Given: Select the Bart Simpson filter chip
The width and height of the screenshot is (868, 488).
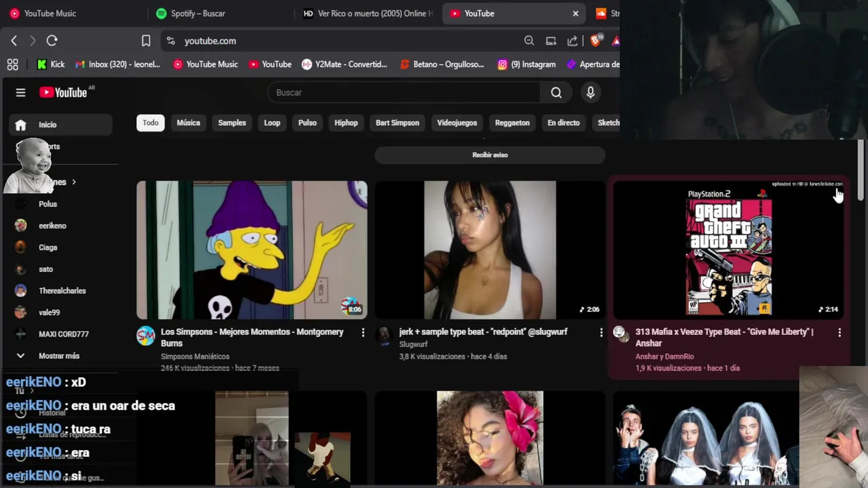Looking at the screenshot, I should coord(397,123).
